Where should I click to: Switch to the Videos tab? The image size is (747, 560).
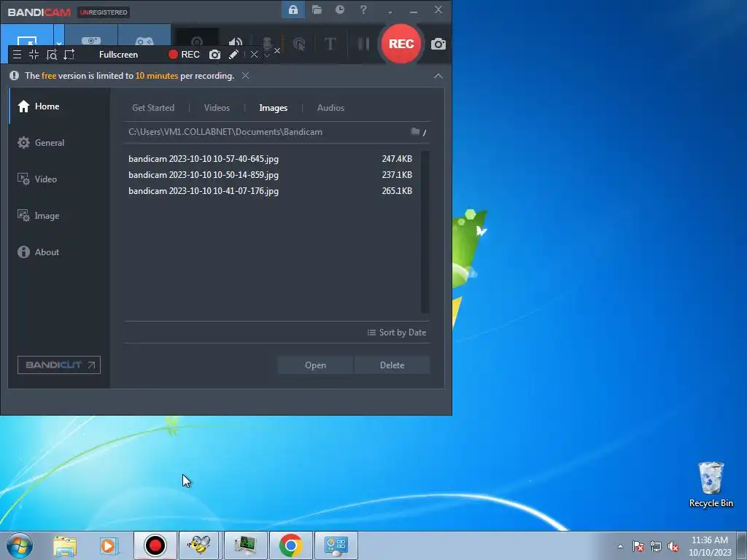pyautogui.click(x=217, y=108)
